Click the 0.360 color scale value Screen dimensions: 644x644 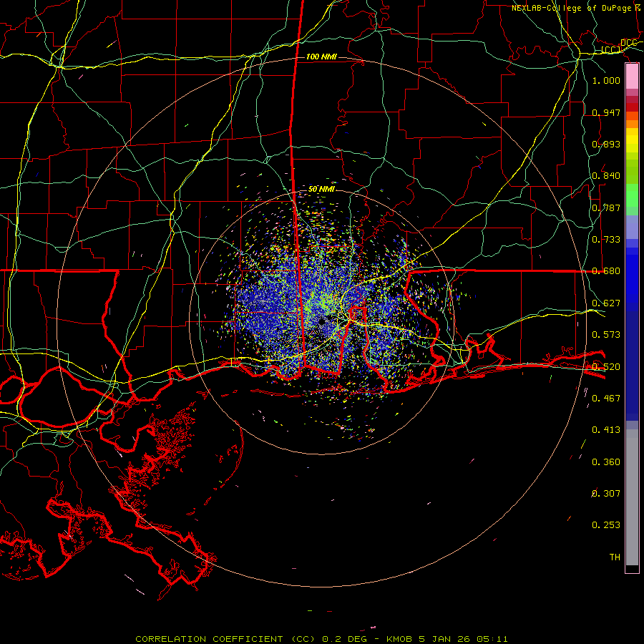[x=606, y=462]
